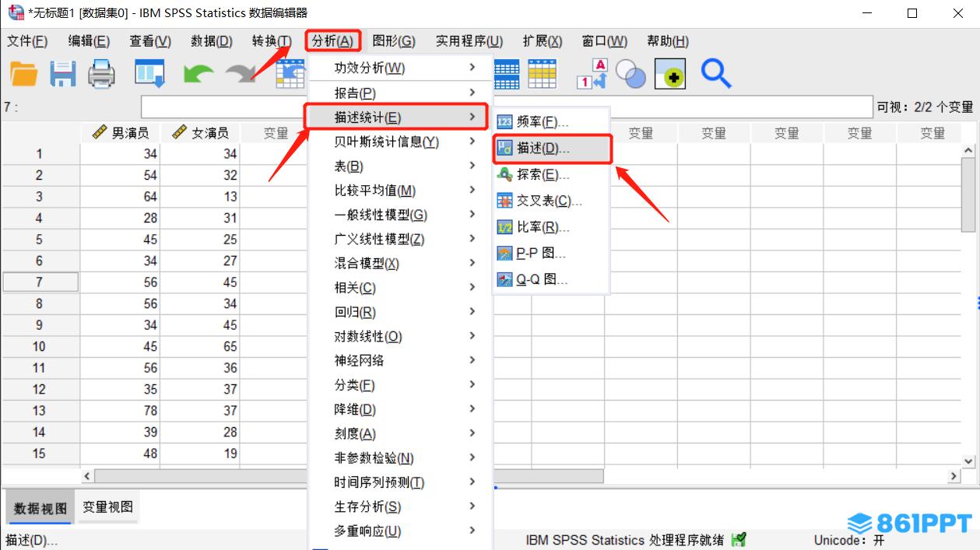The height and width of the screenshot is (550, 980).
Task: Click Unicode: 开 status text
Action: (x=849, y=540)
